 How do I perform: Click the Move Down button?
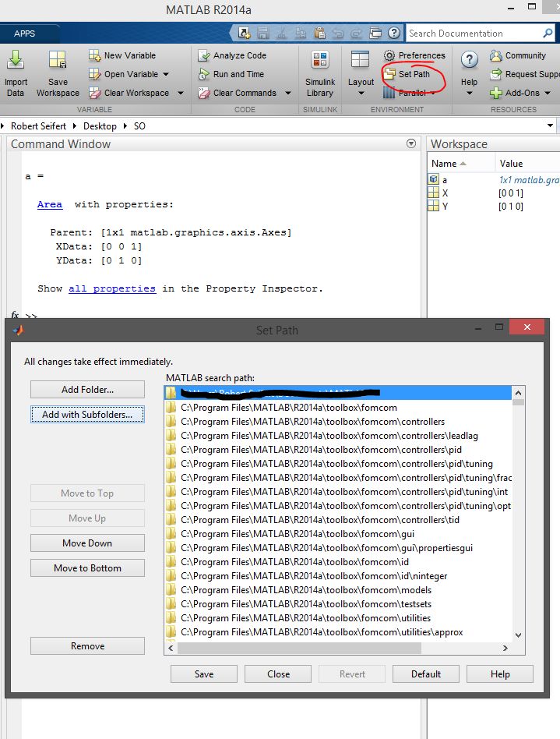click(x=87, y=543)
